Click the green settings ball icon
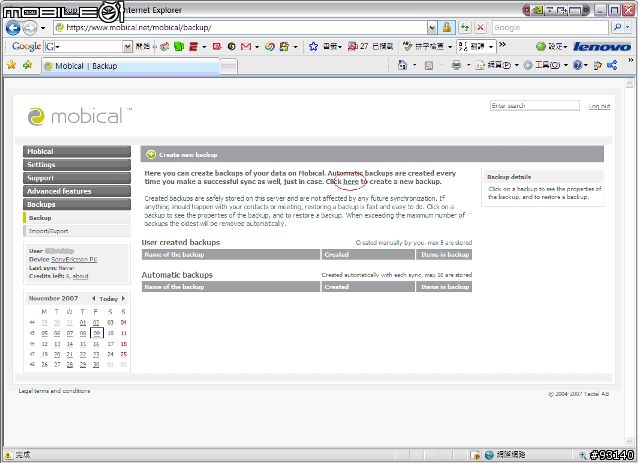 coord(540,46)
